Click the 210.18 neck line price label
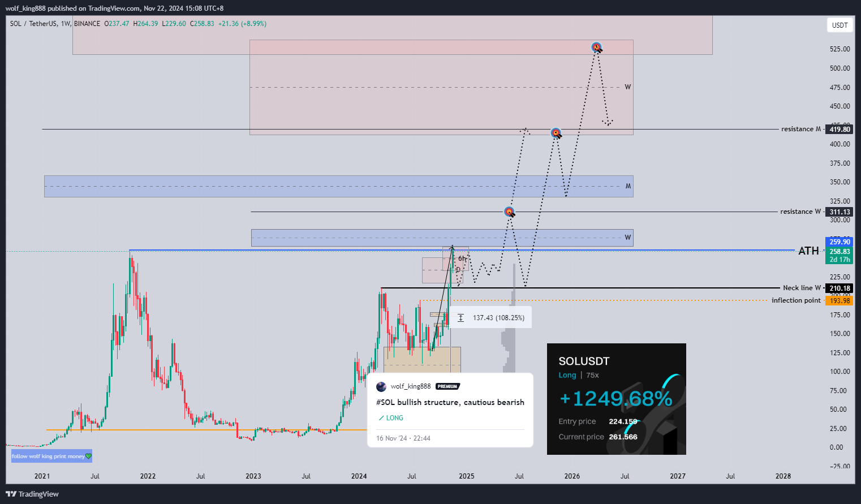Screen dimensions: 861x504 tap(840, 288)
